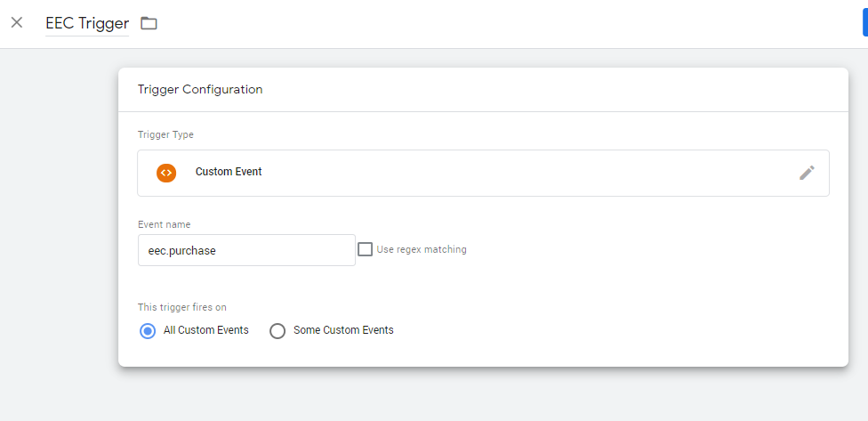This screenshot has height=421, width=868.
Task: Close the EEC Trigger editor
Action: click(x=17, y=22)
